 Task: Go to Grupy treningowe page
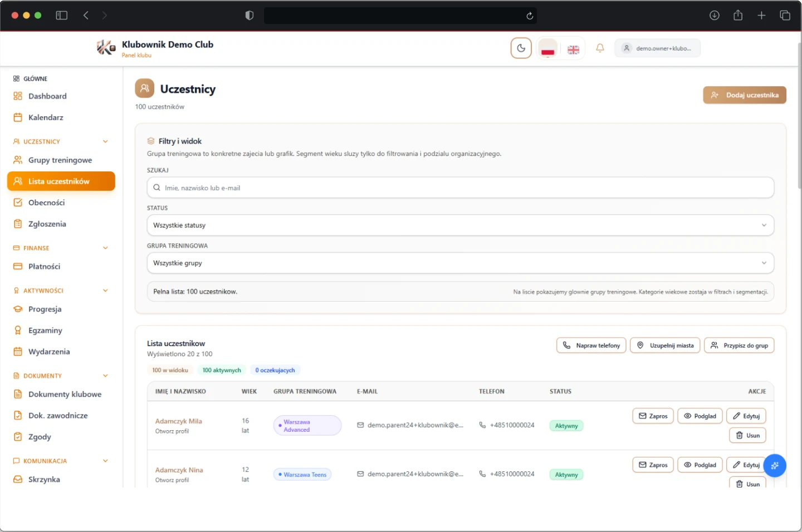60,160
